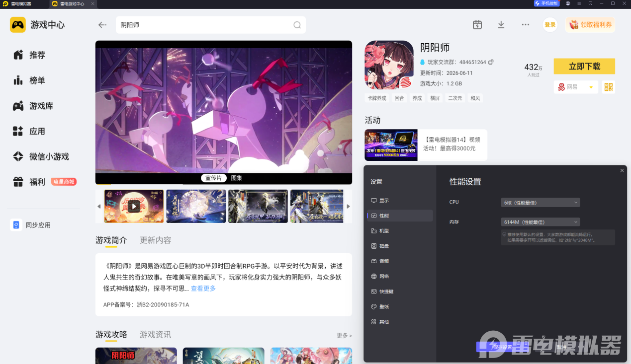Select the 游戏资讯 tab
This screenshot has width=631, height=364.
pos(156,335)
